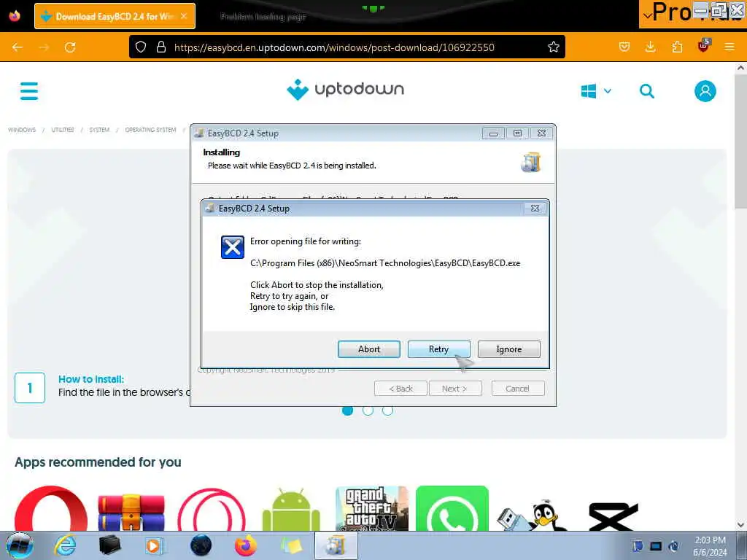
Task: Open the Firefox application menu
Action: point(729,47)
